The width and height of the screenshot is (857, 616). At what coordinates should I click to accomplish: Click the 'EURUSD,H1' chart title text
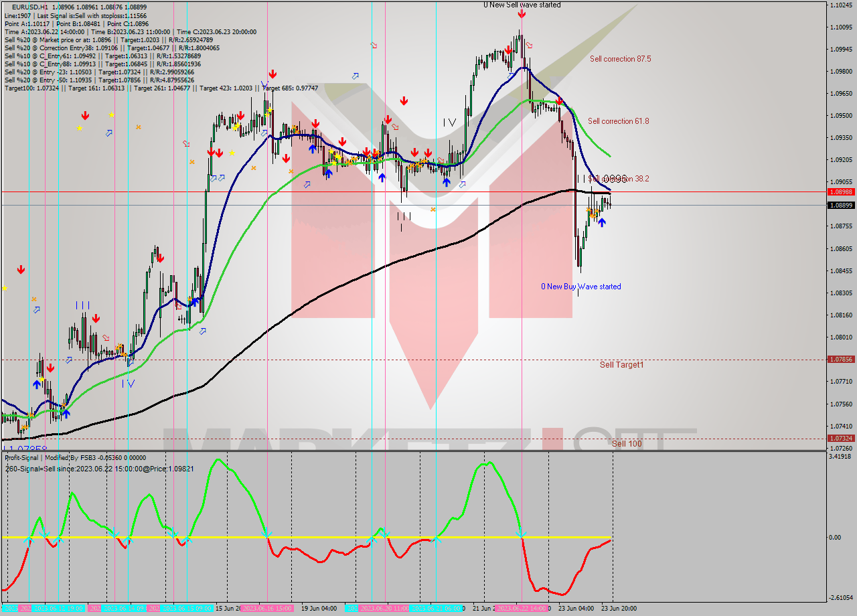point(29,7)
